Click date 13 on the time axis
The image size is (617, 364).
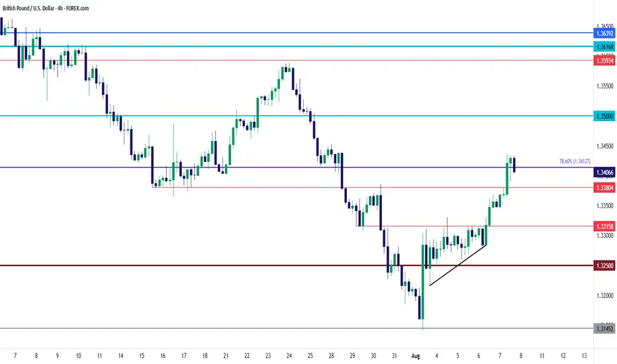(x=584, y=356)
